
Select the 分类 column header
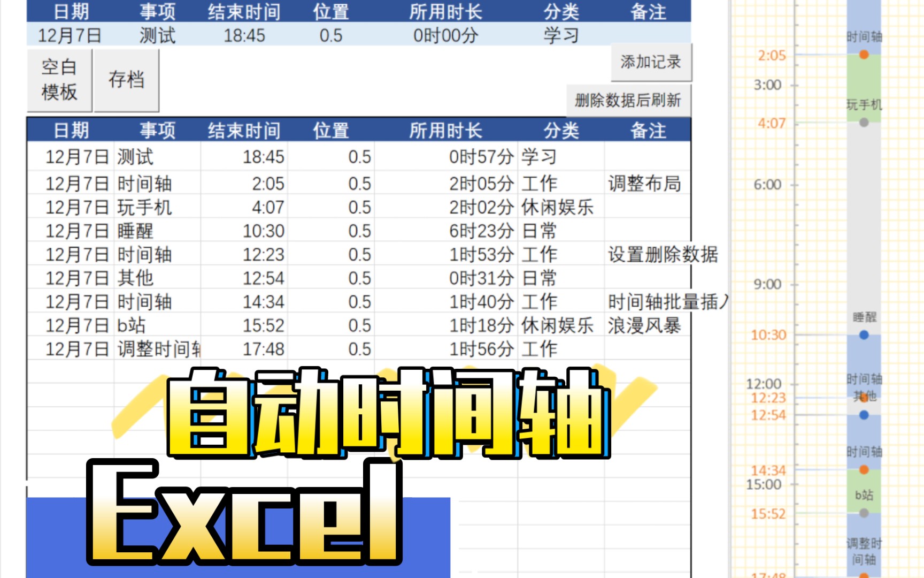pyautogui.click(x=561, y=129)
